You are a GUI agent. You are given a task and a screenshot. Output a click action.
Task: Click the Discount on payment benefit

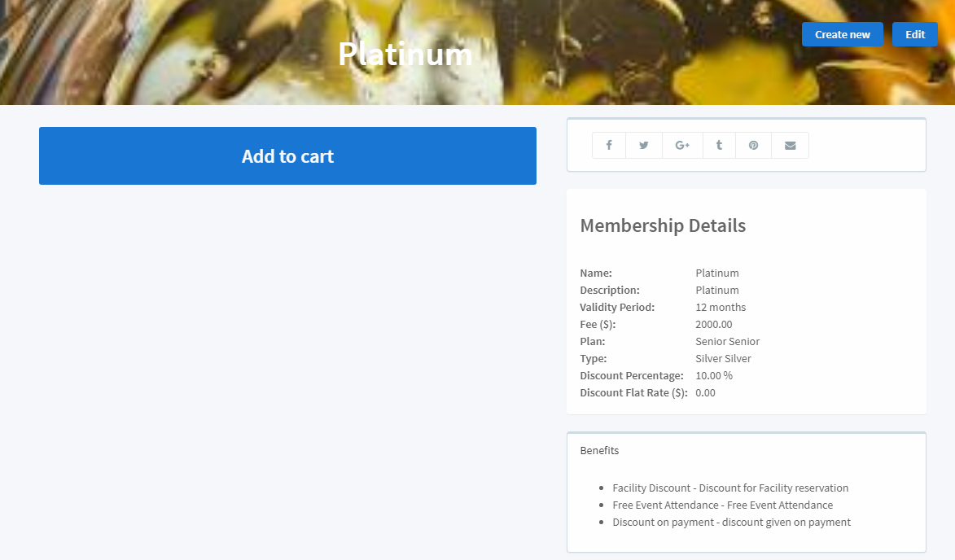(731, 523)
